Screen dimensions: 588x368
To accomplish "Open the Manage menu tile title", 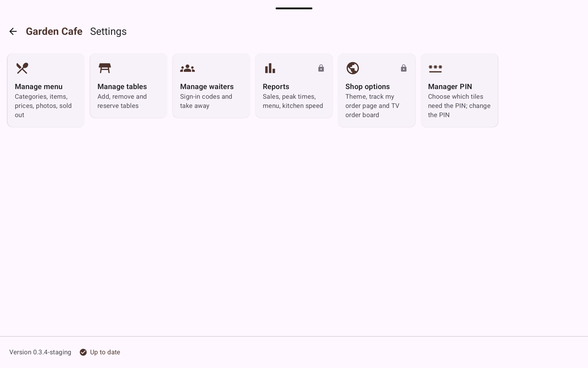I will (39, 86).
